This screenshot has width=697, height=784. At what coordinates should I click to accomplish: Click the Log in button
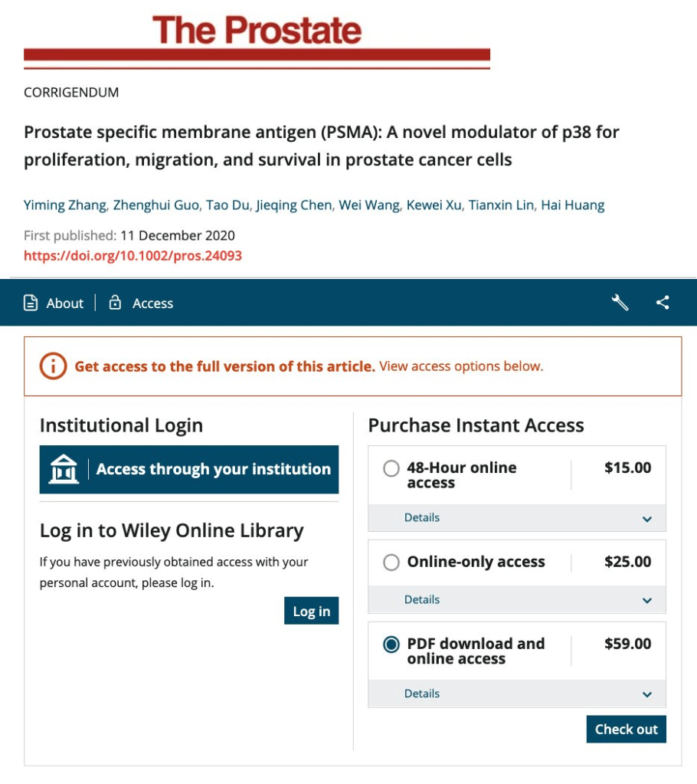311,611
